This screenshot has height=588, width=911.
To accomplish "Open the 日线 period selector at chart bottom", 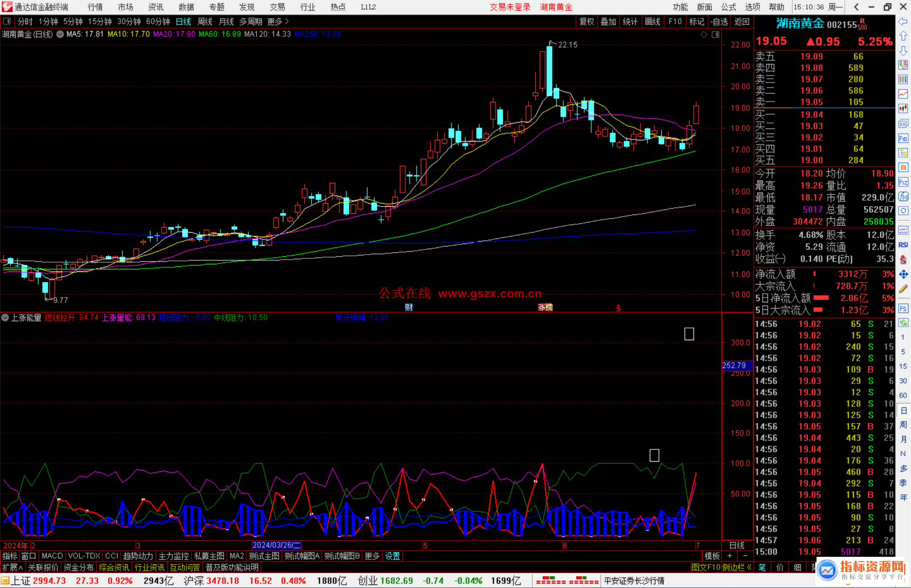I will (x=737, y=545).
